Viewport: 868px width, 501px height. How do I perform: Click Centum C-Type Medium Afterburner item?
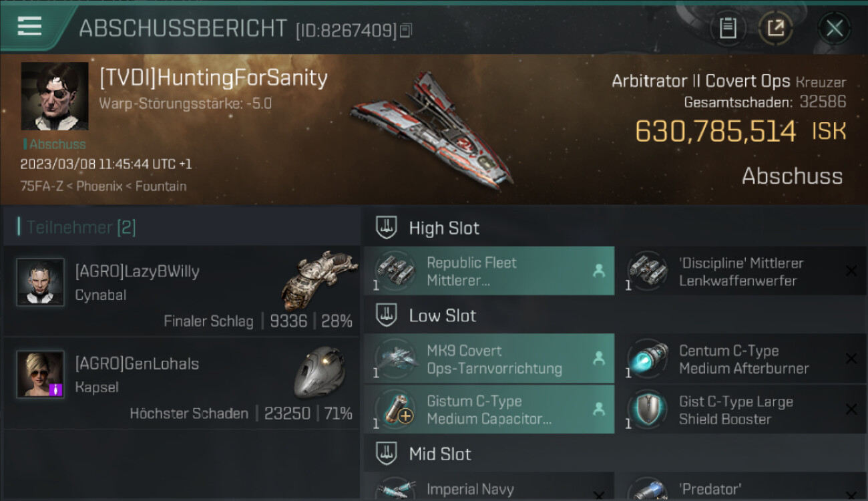click(741, 359)
